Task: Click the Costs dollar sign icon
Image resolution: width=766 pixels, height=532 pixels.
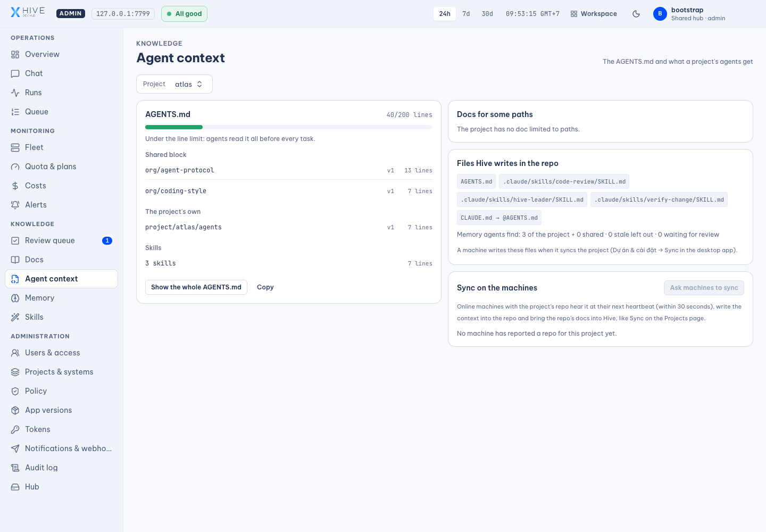Action: (x=15, y=186)
